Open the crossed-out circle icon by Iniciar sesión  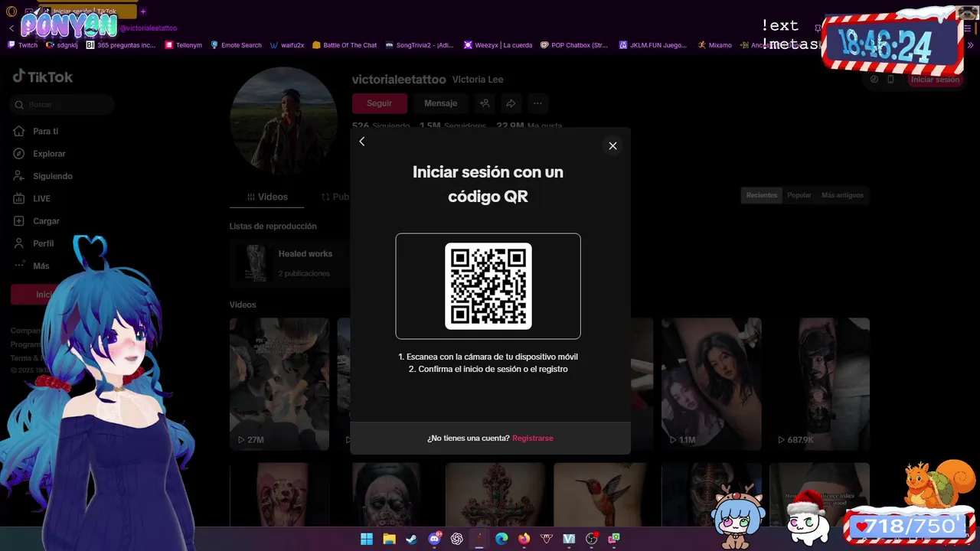click(874, 80)
